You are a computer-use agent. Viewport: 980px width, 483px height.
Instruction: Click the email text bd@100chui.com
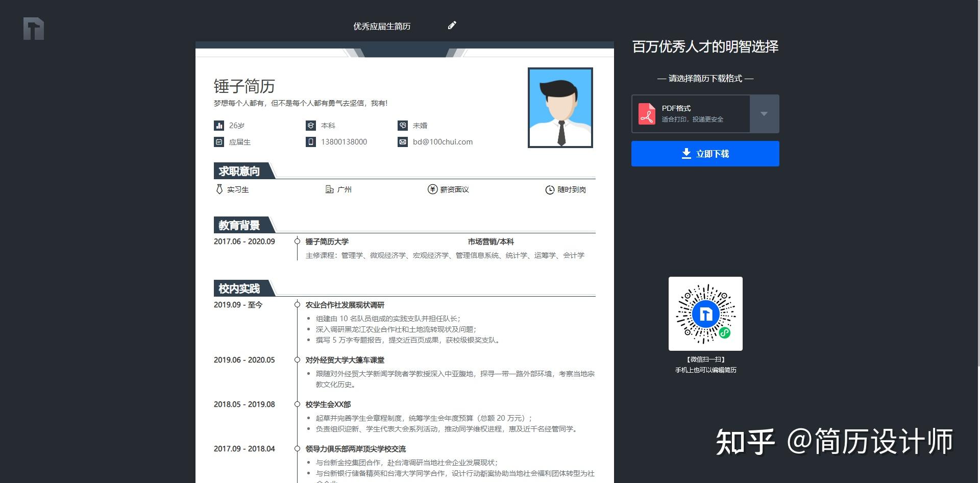[443, 142]
